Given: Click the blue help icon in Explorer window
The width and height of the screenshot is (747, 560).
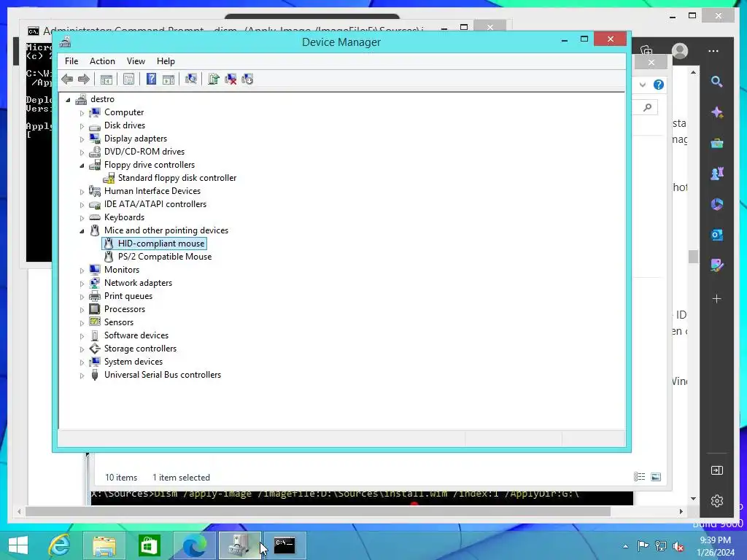Looking at the screenshot, I should pos(659,85).
